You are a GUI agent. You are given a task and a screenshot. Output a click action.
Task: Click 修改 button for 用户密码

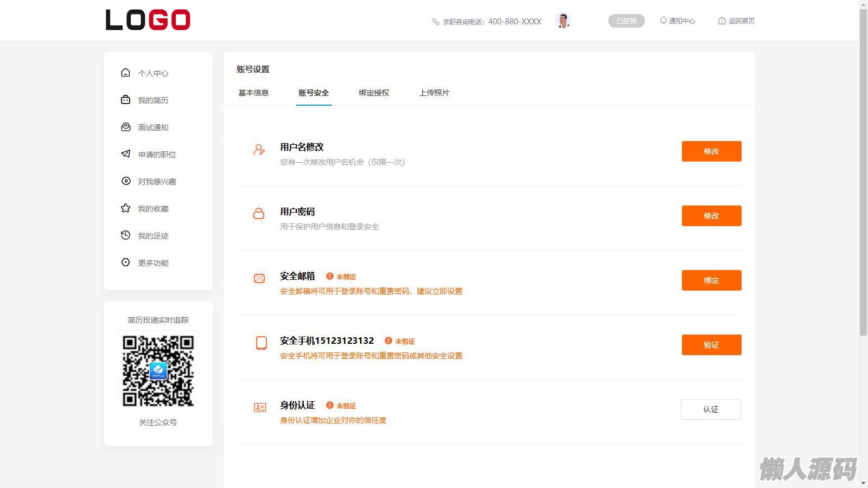coord(711,216)
